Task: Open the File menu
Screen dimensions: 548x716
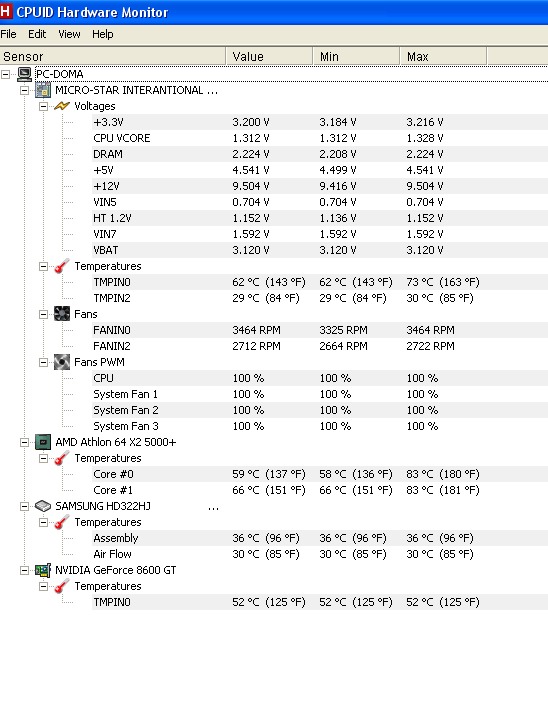Action: (x=8, y=34)
